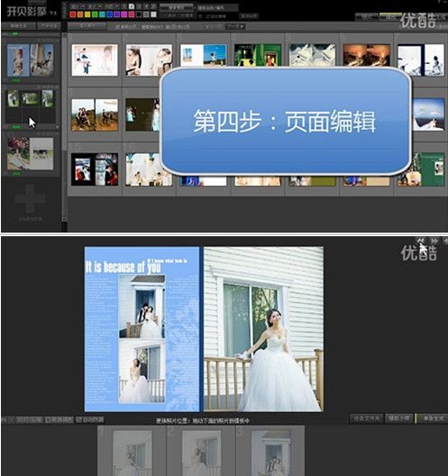The width and height of the screenshot is (448, 476).
Task: Click the middle button at bottom right of editor
Action: (x=399, y=418)
